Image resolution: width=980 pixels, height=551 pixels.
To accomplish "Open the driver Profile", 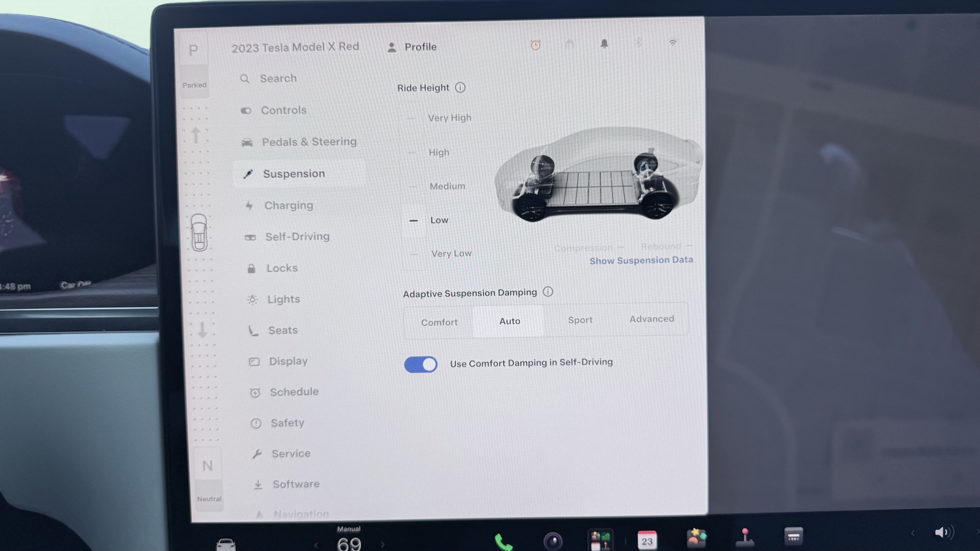I will pyautogui.click(x=412, y=47).
